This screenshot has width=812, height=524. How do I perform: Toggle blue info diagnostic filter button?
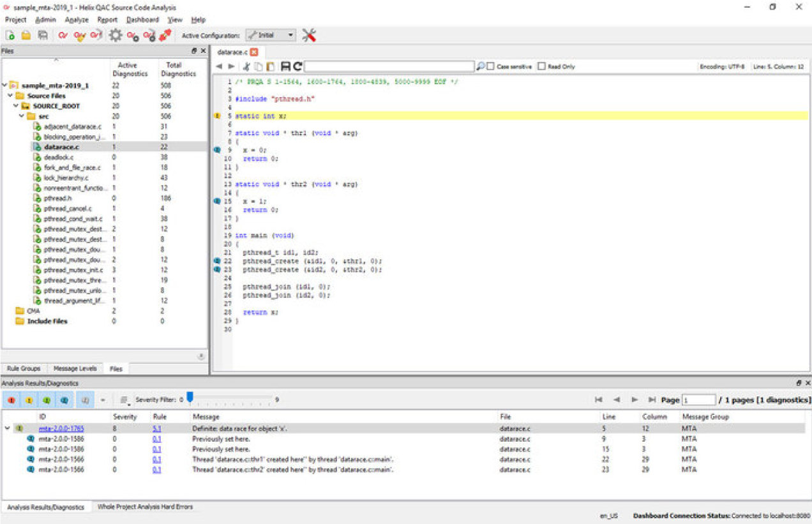click(x=65, y=400)
